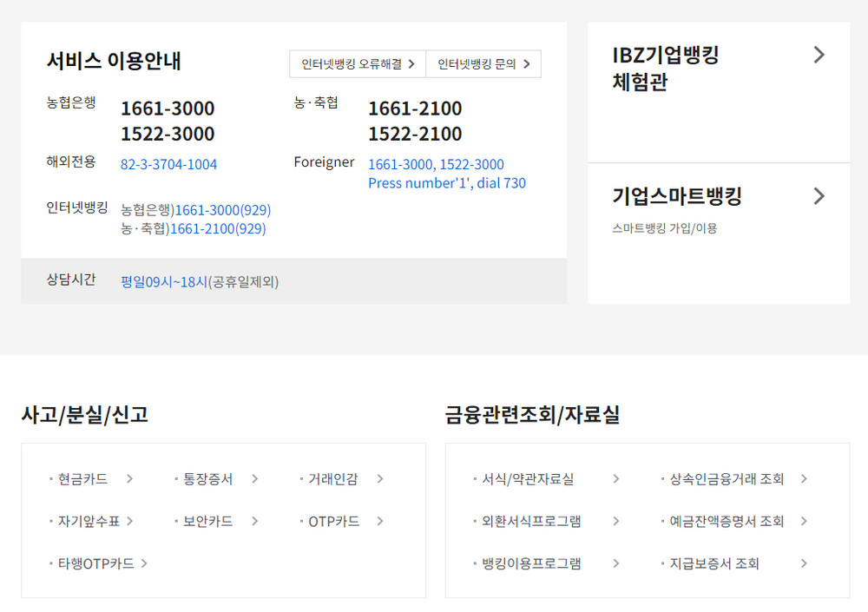Open 인터넷뱅킹 오류해결 button
This screenshot has width=868, height=612.
click(x=358, y=64)
